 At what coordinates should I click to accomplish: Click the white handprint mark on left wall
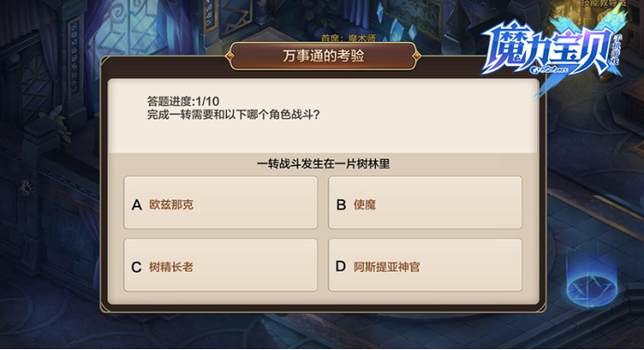[27, 186]
